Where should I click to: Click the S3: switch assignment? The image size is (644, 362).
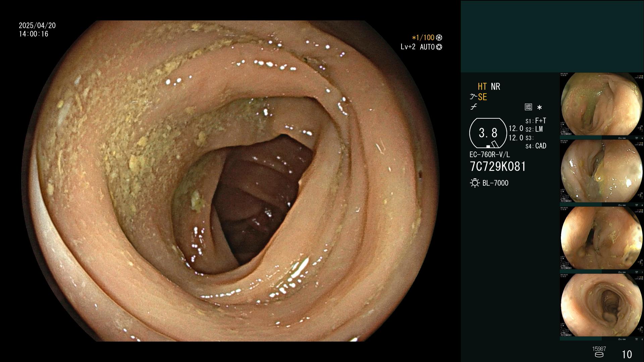(529, 138)
